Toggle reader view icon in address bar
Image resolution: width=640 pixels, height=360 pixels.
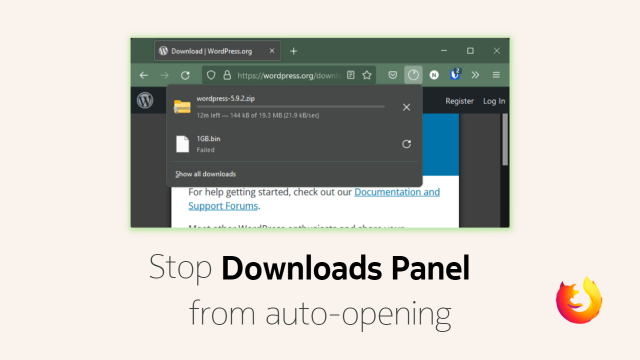pyautogui.click(x=351, y=75)
